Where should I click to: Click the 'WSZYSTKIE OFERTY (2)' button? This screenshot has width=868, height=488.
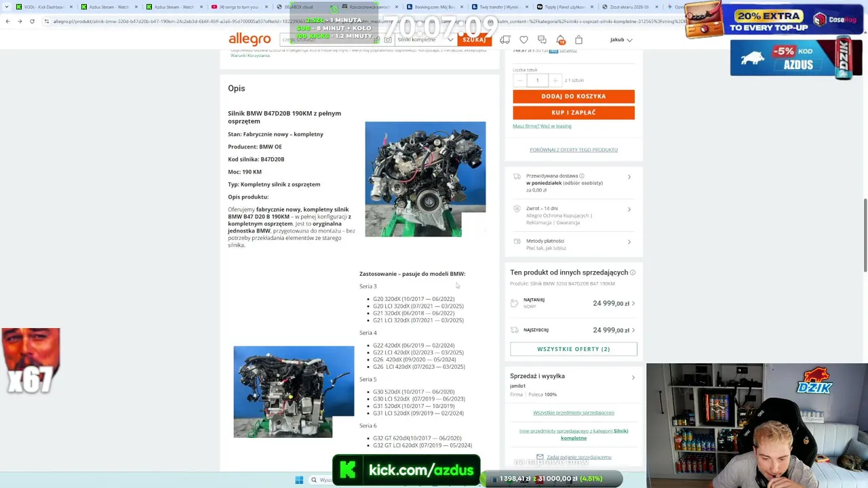574,349
